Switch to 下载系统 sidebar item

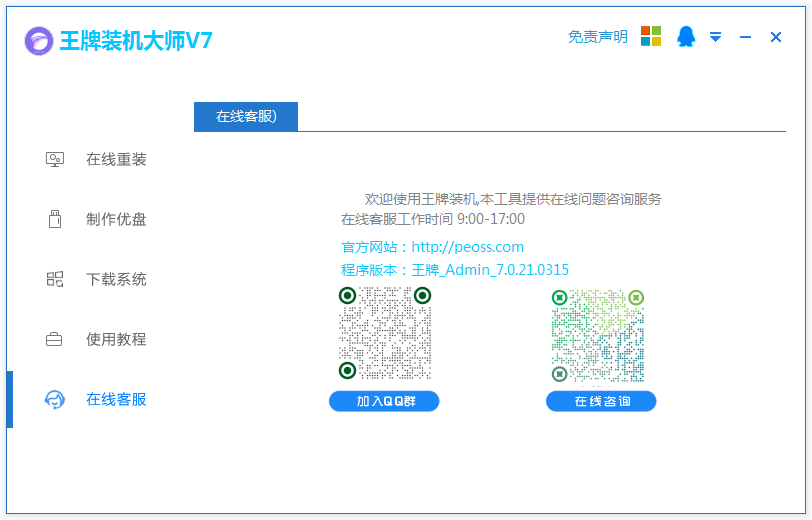click(116, 279)
